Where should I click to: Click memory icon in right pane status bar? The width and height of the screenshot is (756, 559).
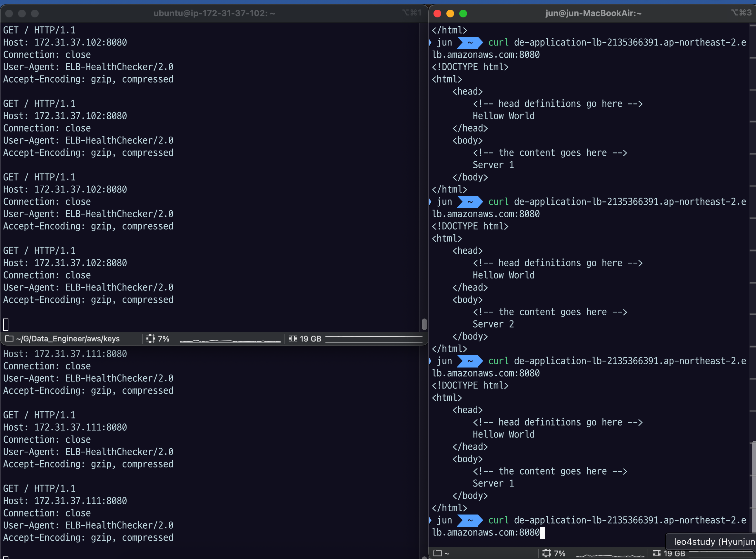pyautogui.click(x=656, y=553)
